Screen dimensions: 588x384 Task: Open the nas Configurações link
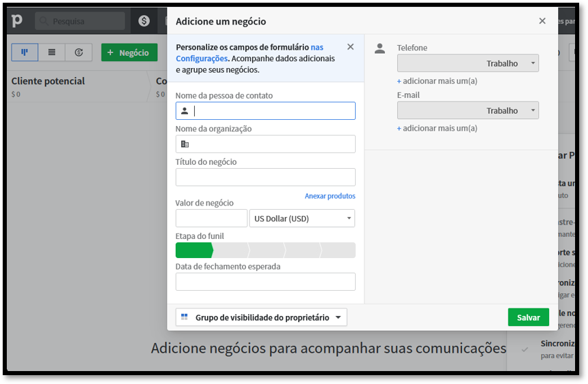tap(250, 53)
